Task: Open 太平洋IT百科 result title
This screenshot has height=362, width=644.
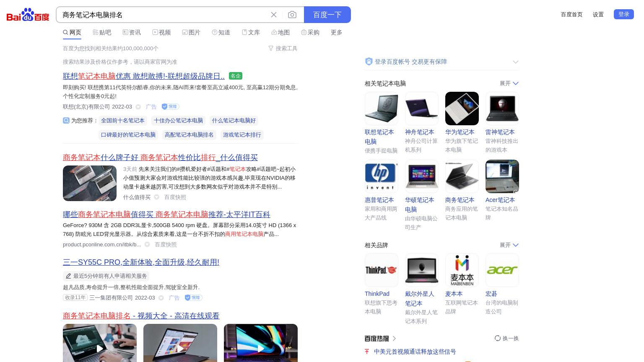Action: (166, 215)
